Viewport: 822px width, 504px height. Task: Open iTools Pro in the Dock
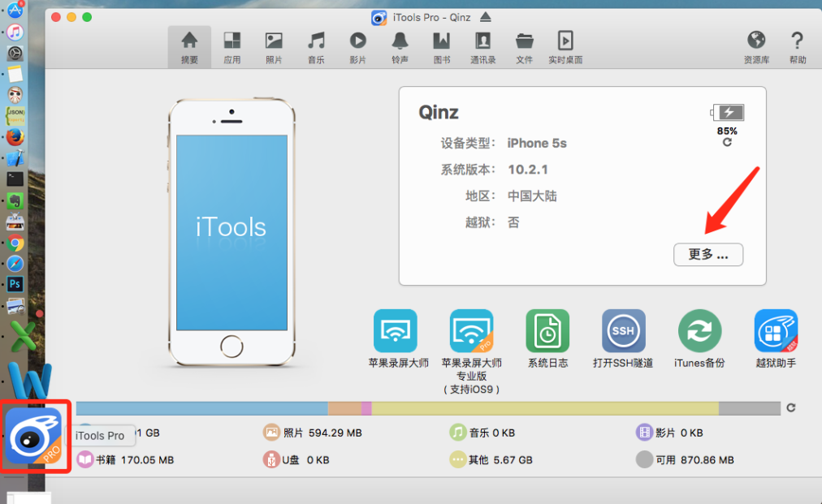pos(33,436)
